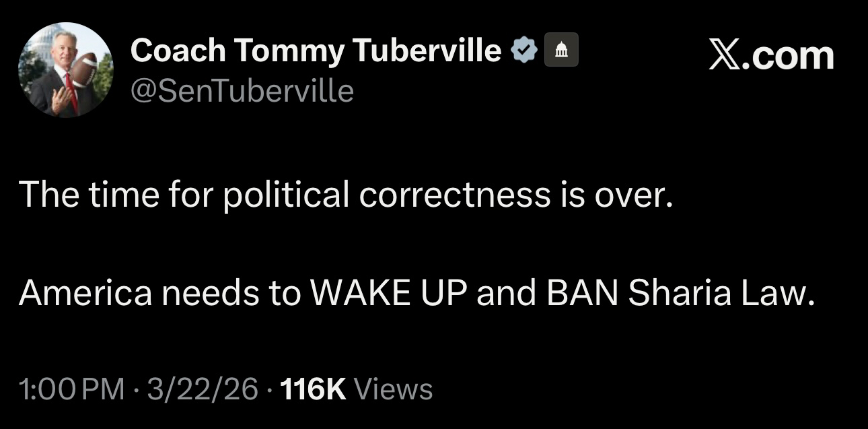Screen dimensions: 868x429
Task: Click the 116K view count number
Action: (x=314, y=389)
